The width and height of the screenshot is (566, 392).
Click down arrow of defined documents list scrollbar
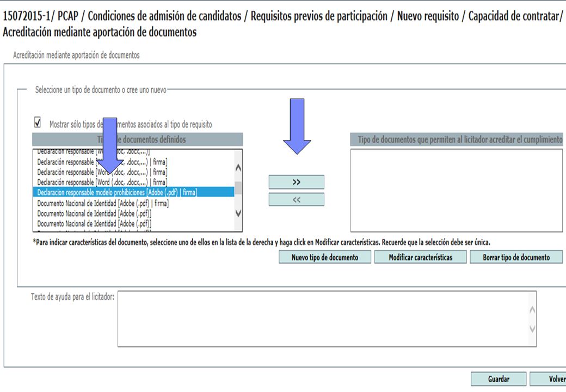pos(238,213)
